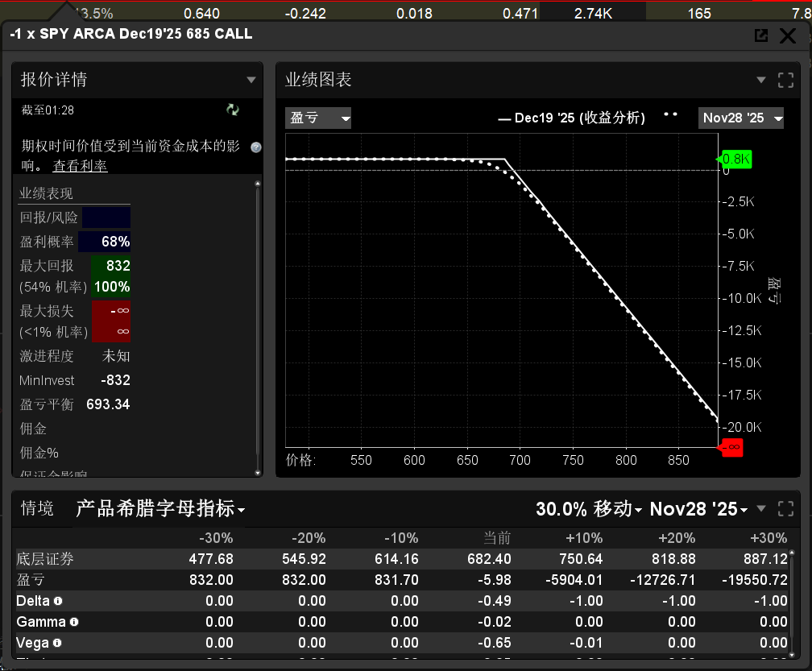Click the help icon beside funding cost note

(x=256, y=147)
